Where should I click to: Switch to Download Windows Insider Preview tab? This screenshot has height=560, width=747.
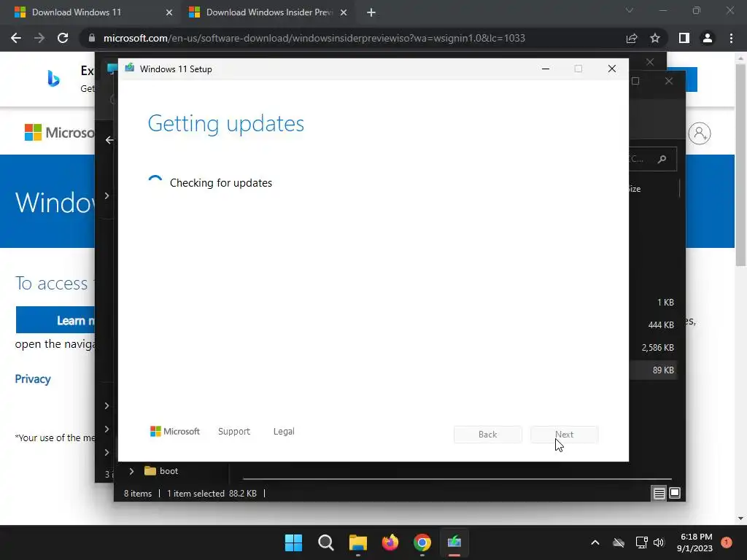coord(268,12)
